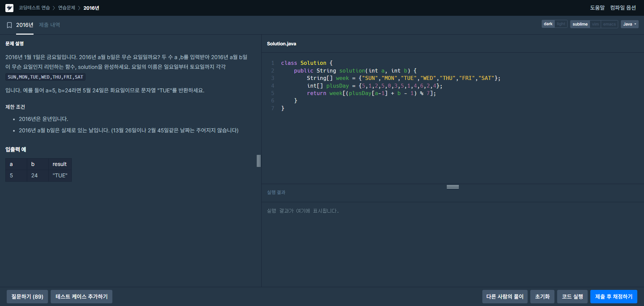Viewport: 644px width, 306px height.
Task: Submit with 제출 후 채점하기 button
Action: (x=614, y=297)
